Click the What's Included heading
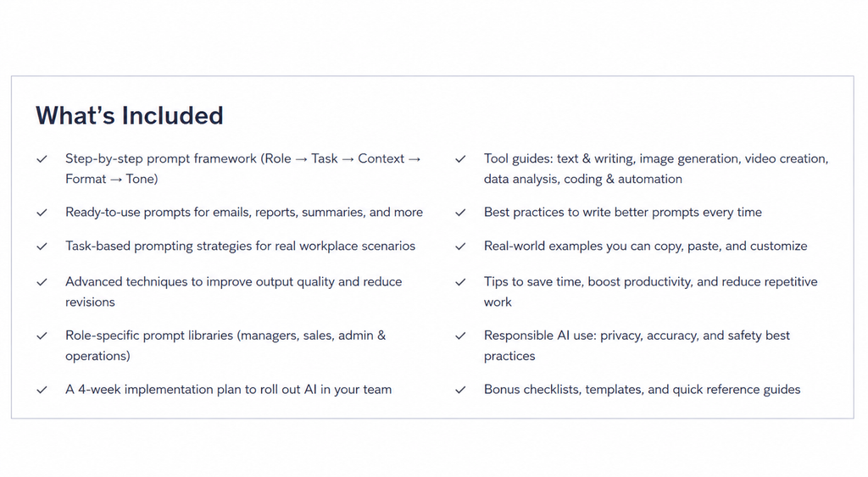Viewport: 868px width, 477px height. tap(130, 116)
